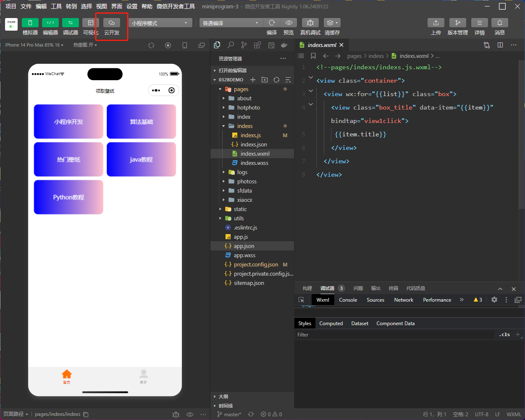Click the preview eye icon
Viewport: 525px width, 420px height.
click(x=289, y=23)
